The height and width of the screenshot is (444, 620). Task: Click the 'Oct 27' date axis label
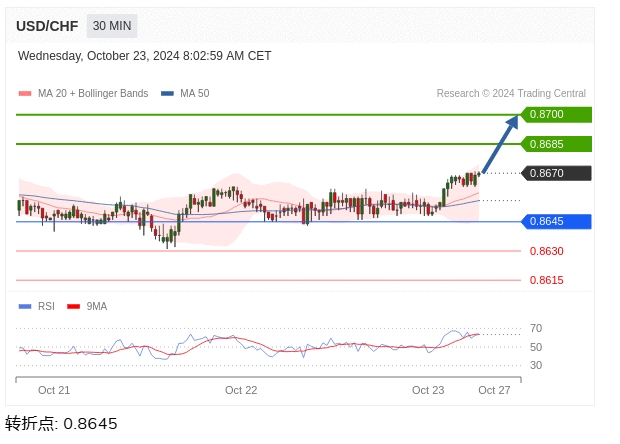pyautogui.click(x=494, y=390)
